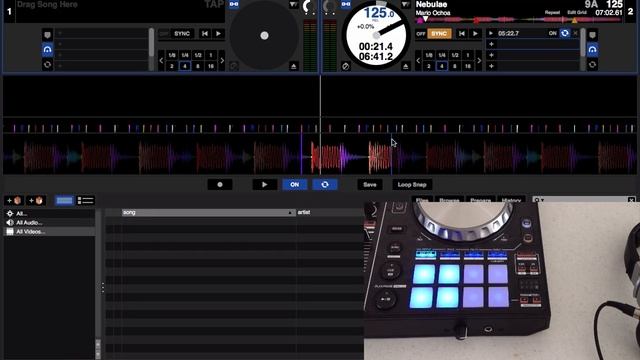The height and width of the screenshot is (360, 640).
Task: Eject the track from deck 1
Action: [293, 66]
